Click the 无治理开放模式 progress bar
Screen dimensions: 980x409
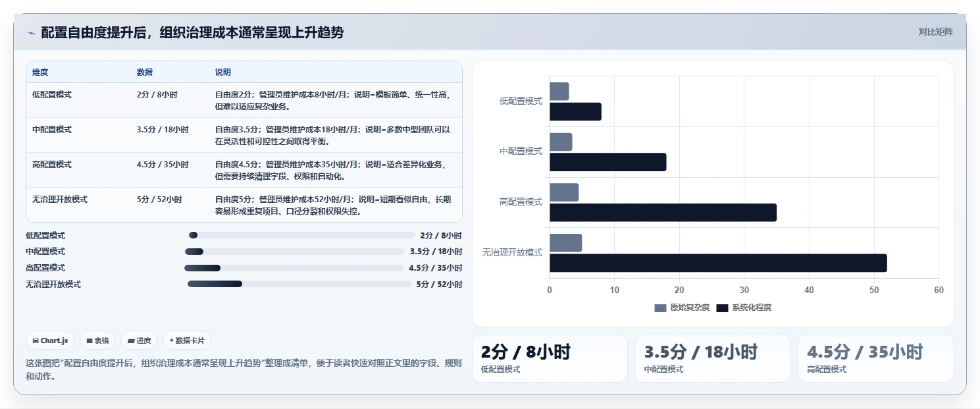tap(299, 284)
